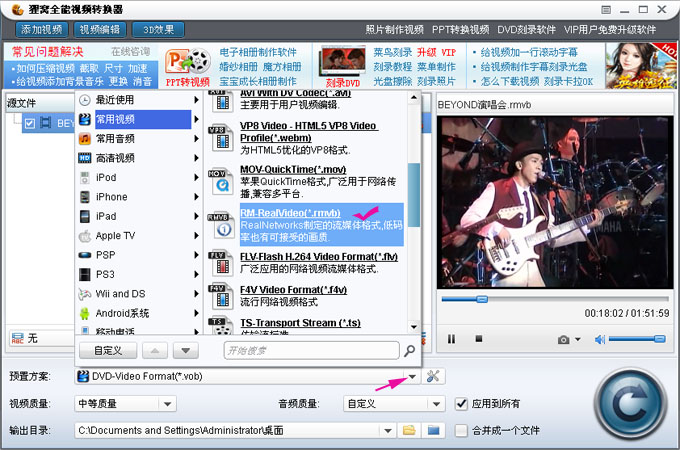This screenshot has height=450, width=680.
Task: Open output directory with blue folder icon
Action: click(433, 430)
